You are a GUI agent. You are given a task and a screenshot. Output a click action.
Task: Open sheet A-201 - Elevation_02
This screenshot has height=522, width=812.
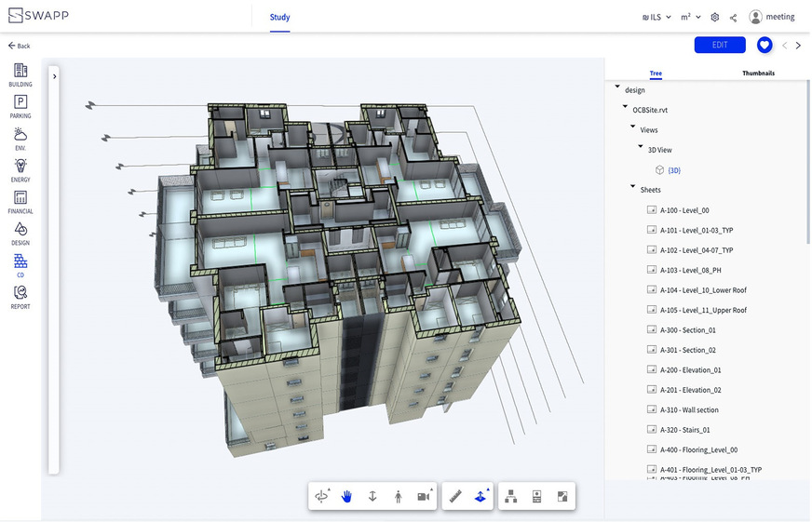[684, 390]
